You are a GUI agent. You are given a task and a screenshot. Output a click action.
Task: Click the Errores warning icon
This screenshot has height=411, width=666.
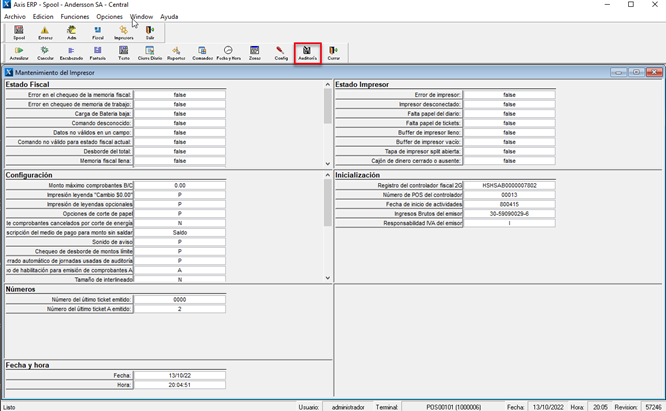pos(45,33)
